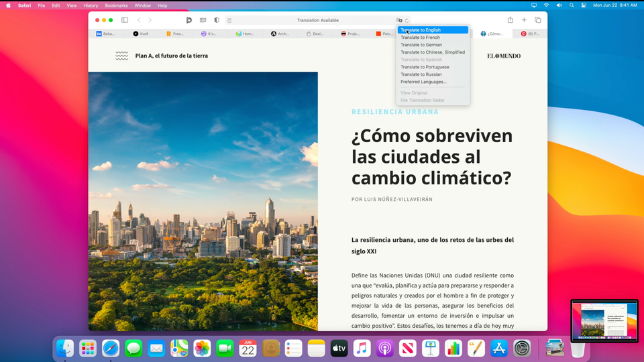Screen dimensions: 644x362
Task: Switch to the Arch... tab
Action: [x=280, y=34]
